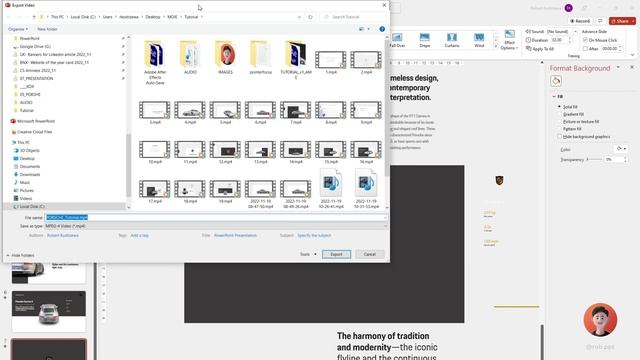Select the 2.mp4 video file
Viewport: 640px width, 360px height.
[x=366, y=62]
